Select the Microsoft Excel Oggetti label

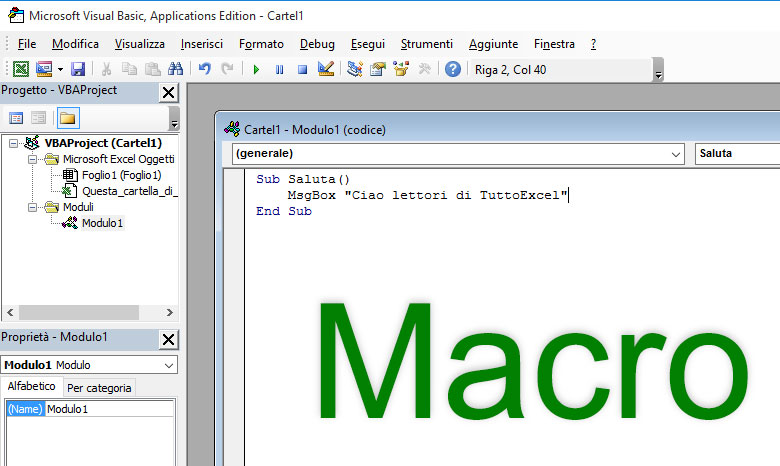click(118, 159)
